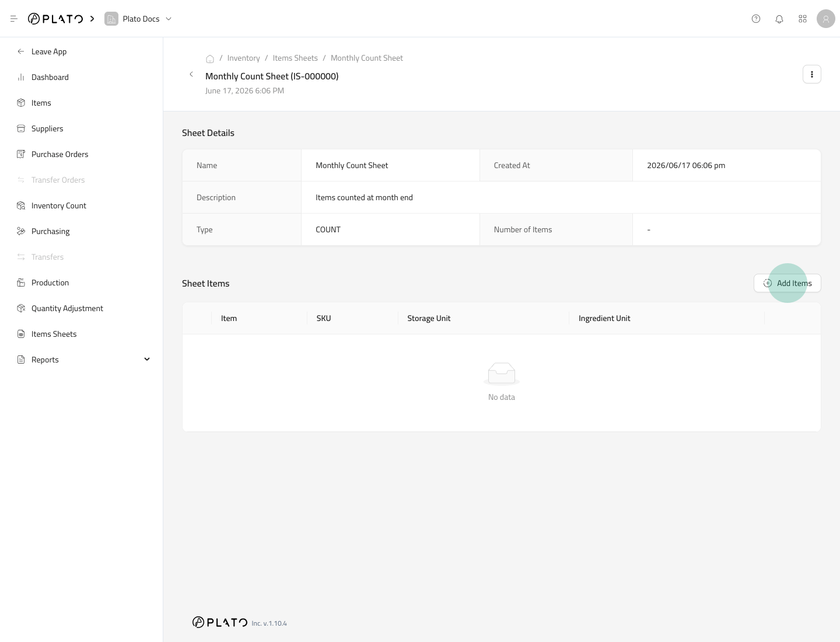This screenshot has height=642, width=840.
Task: Go back using the left chevron
Action: coord(191,74)
